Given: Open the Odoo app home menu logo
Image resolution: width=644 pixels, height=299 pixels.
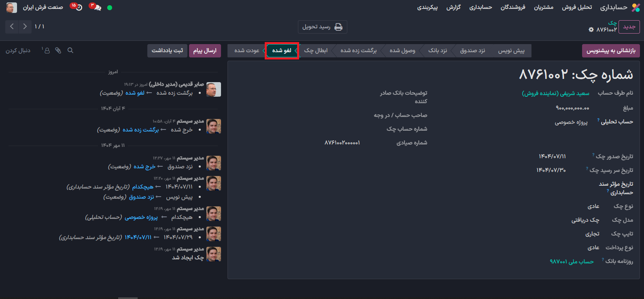Looking at the screenshot, I should (x=636, y=7).
